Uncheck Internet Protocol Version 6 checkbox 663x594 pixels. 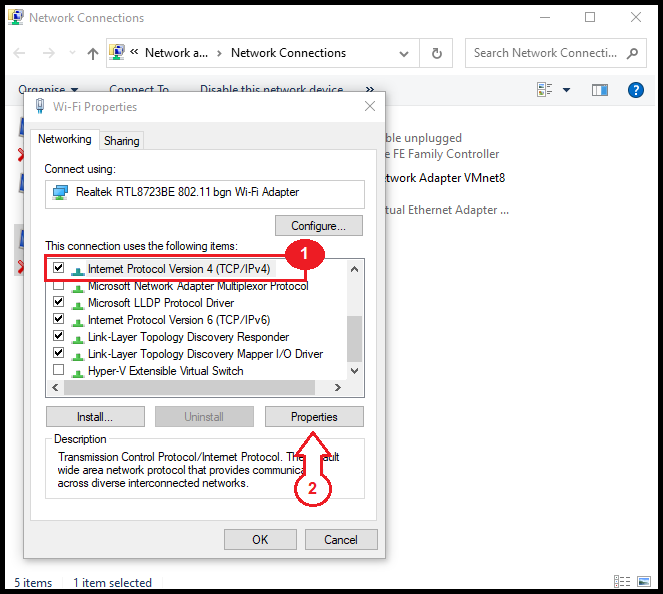(x=58, y=319)
